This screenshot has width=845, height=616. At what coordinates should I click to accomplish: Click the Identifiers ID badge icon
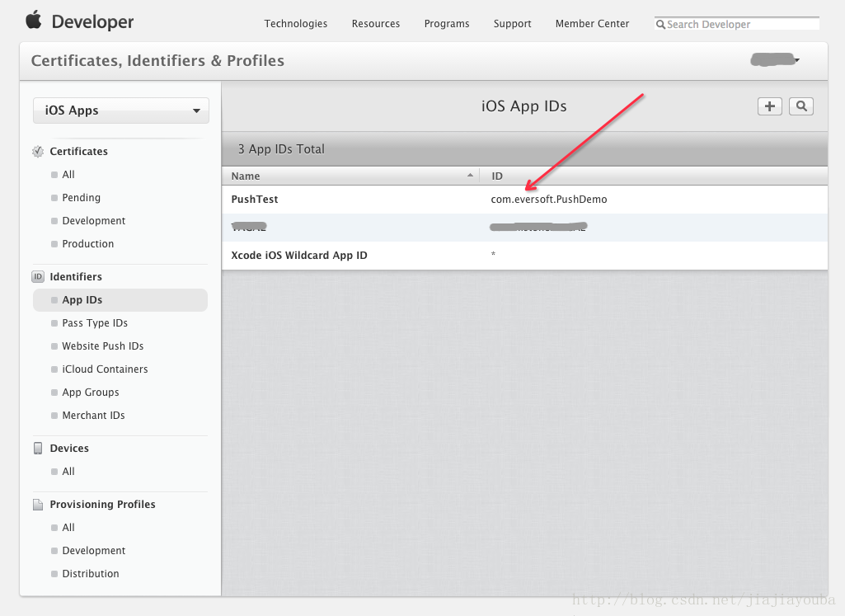pos(38,276)
